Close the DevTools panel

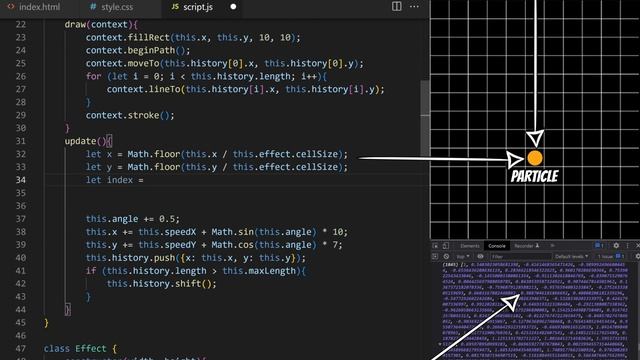coord(637,246)
